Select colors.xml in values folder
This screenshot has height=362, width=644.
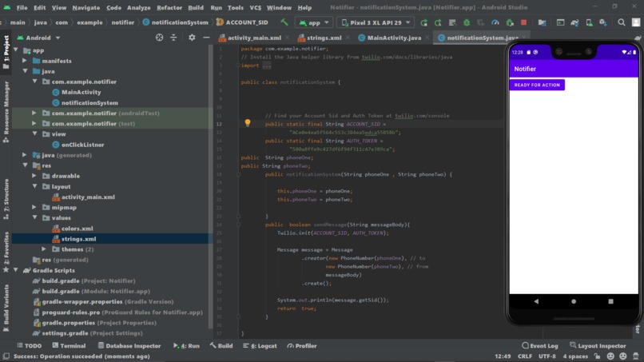(73, 228)
